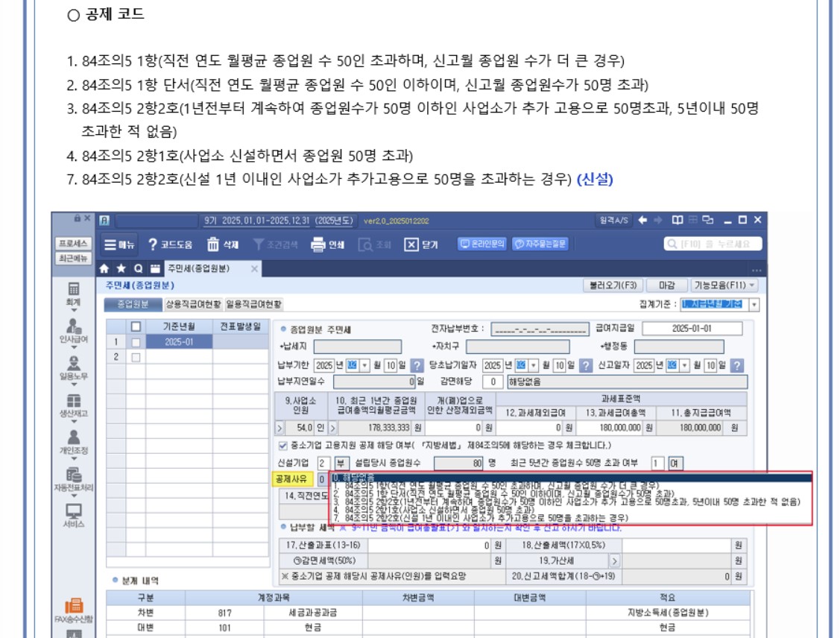The width and height of the screenshot is (840, 638).
Task: Click the 불러오기(F3) button
Action: click(613, 285)
